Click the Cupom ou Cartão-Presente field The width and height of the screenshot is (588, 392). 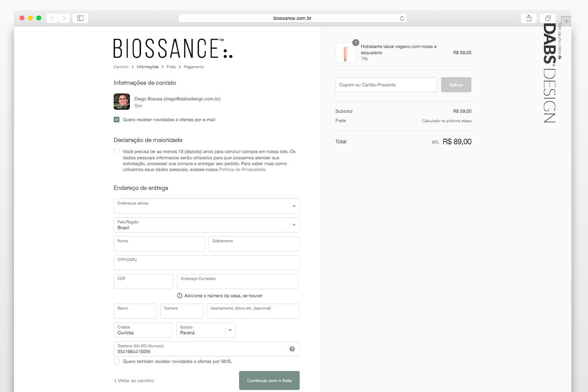click(x=386, y=85)
